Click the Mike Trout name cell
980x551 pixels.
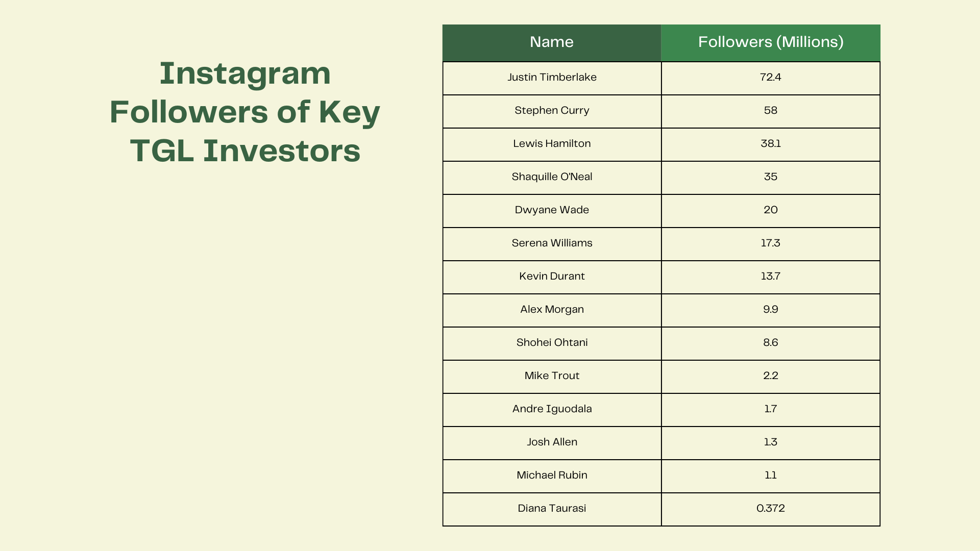click(552, 376)
